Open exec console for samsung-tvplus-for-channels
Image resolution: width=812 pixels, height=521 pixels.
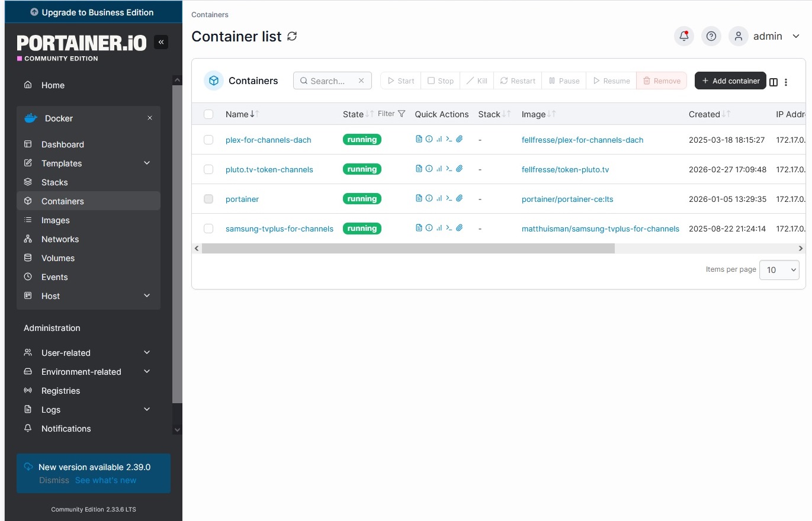(449, 228)
